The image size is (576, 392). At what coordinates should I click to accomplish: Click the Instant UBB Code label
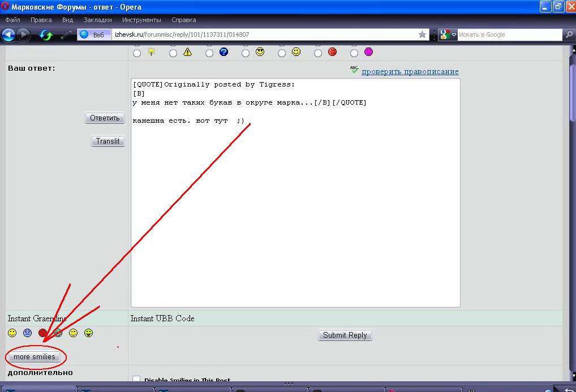(162, 318)
